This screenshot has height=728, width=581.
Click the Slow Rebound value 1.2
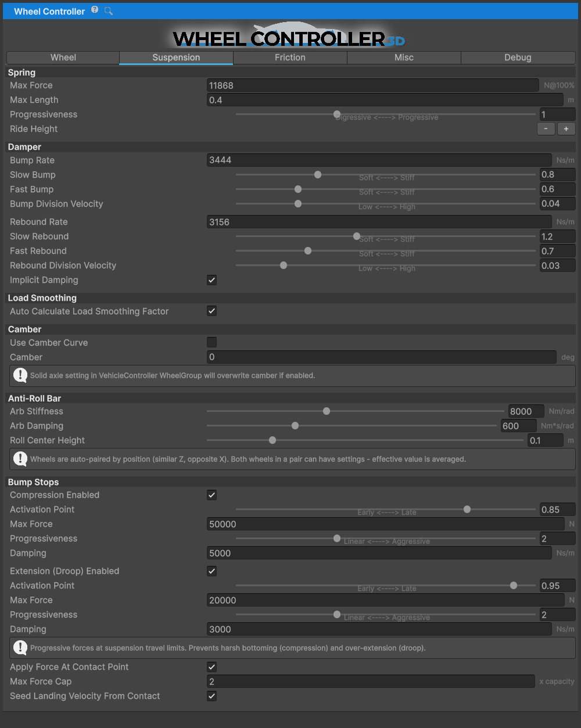pyautogui.click(x=557, y=236)
